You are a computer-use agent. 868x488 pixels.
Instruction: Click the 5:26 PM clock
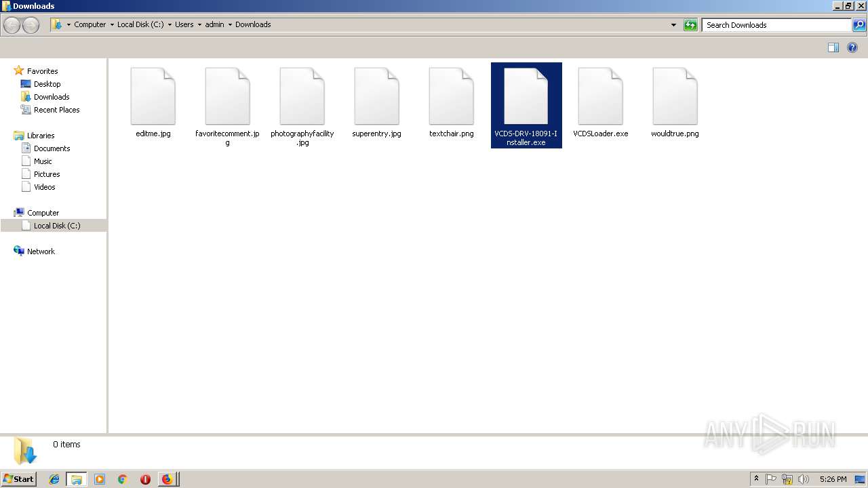[833, 479]
